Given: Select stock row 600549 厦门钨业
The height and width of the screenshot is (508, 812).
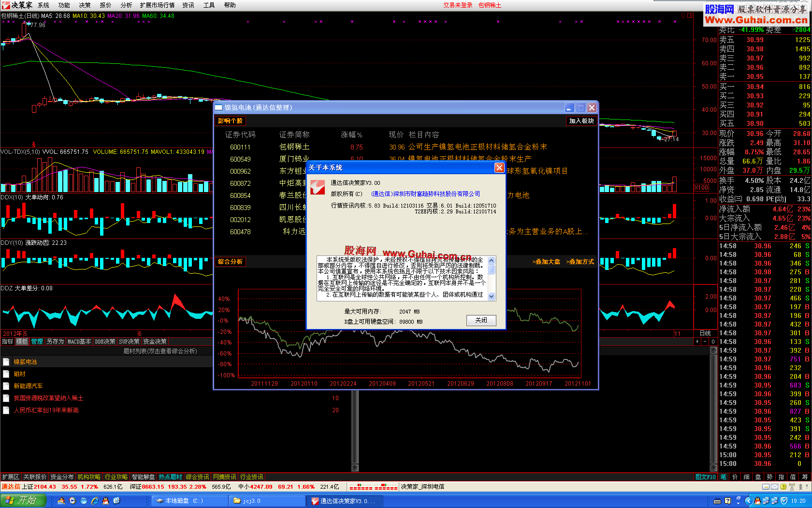Looking at the screenshot, I should (x=406, y=159).
